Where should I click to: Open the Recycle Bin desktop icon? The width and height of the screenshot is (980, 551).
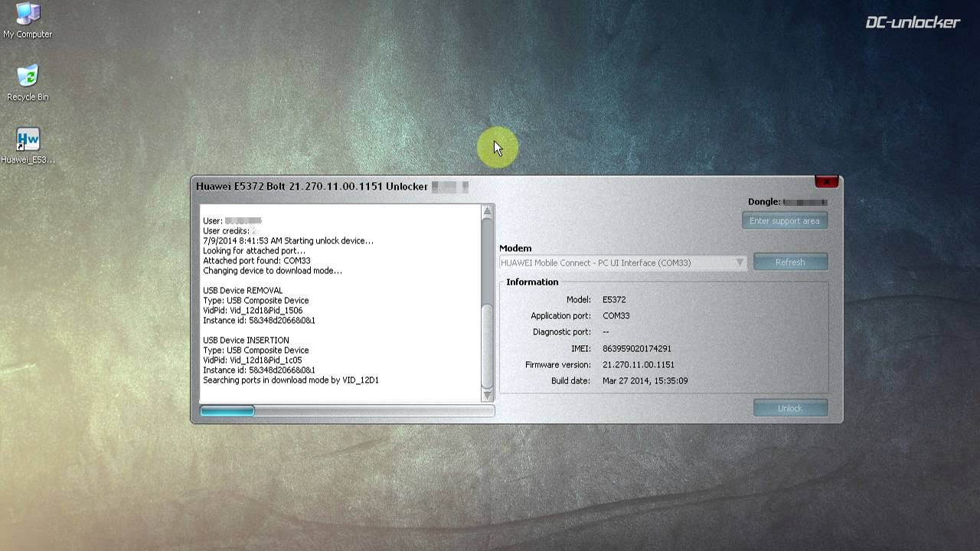[28, 83]
